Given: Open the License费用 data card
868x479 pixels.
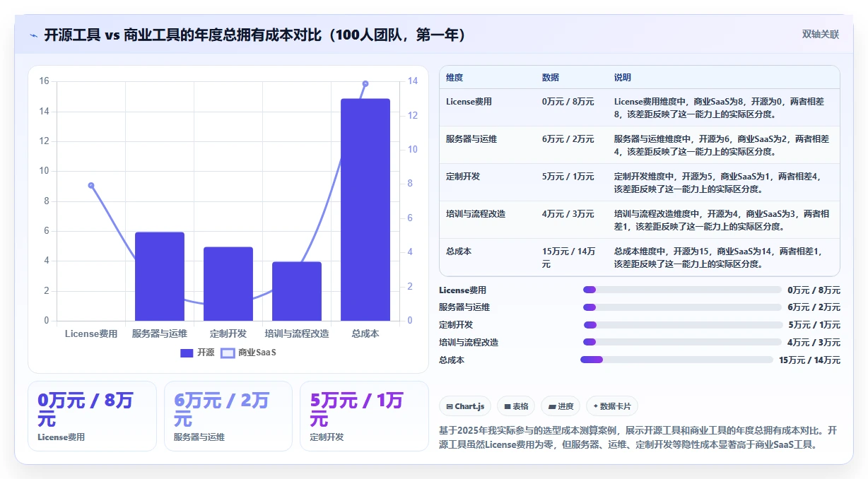Looking at the screenshot, I should pyautogui.click(x=92, y=416).
